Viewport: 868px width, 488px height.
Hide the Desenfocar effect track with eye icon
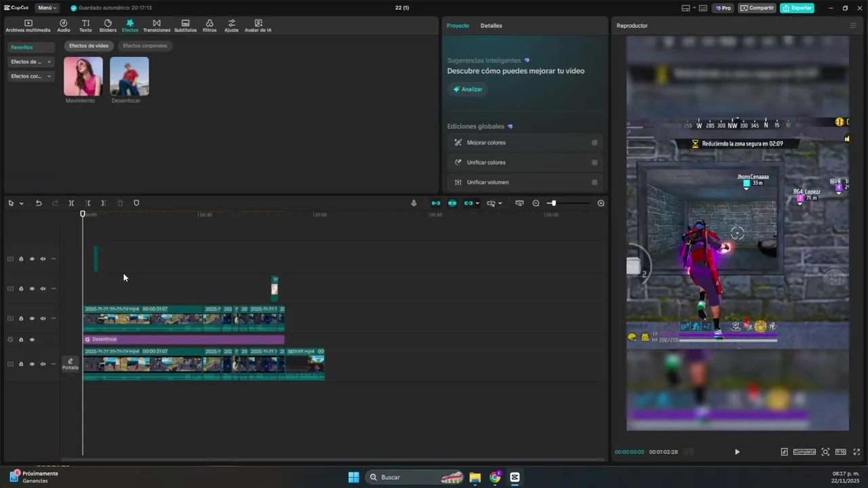pos(32,340)
